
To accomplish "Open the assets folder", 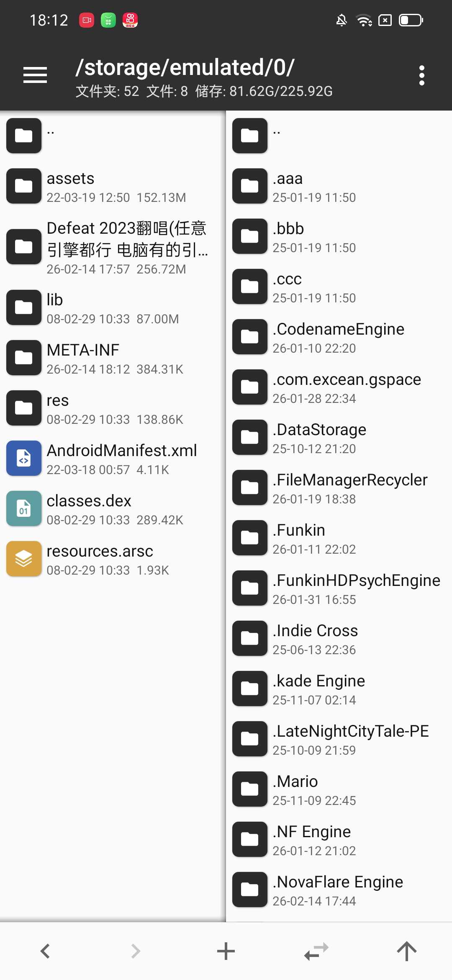I will click(x=70, y=186).
